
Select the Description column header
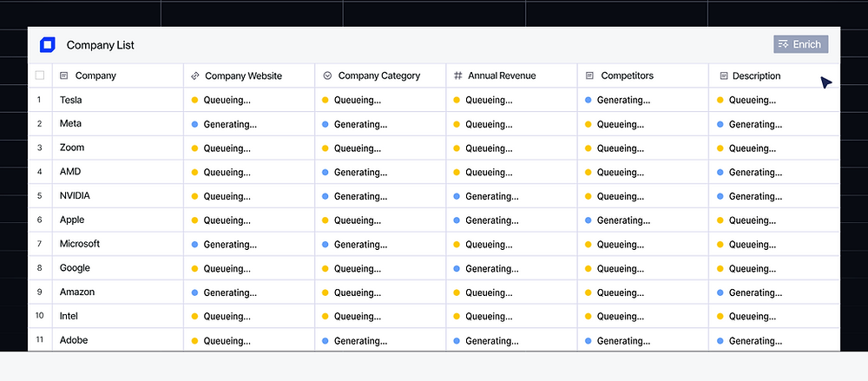click(x=774, y=76)
